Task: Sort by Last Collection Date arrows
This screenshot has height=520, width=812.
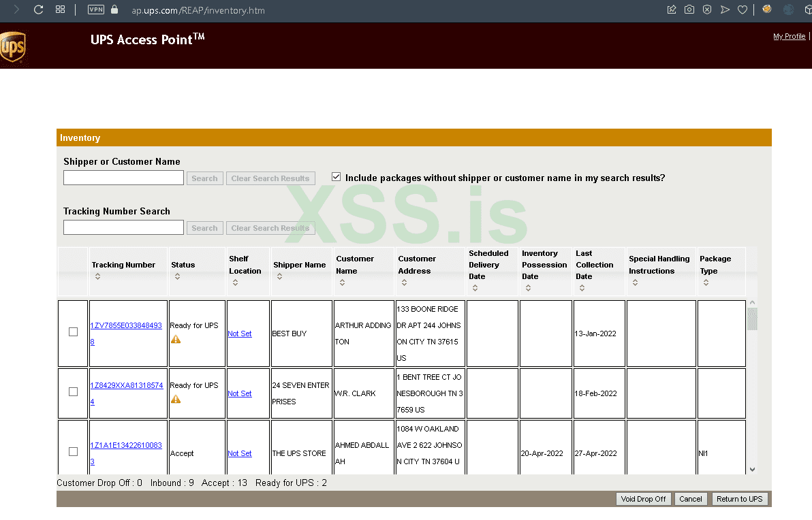Action: point(582,288)
